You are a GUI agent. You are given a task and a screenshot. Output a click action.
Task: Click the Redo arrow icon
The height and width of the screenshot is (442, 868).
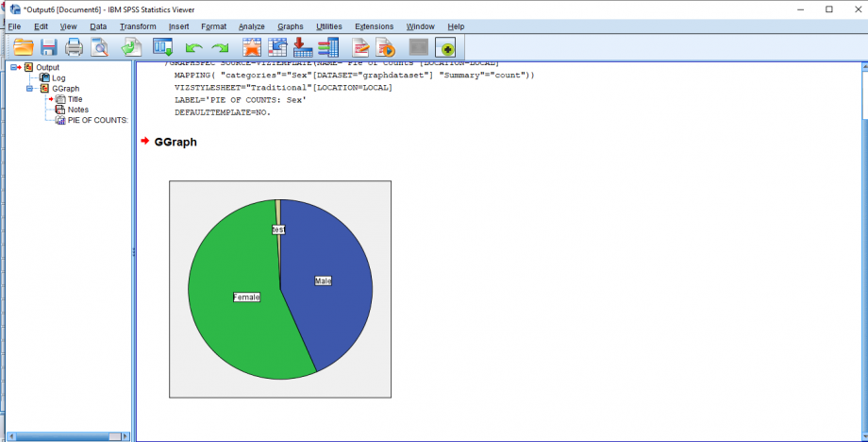click(x=220, y=47)
